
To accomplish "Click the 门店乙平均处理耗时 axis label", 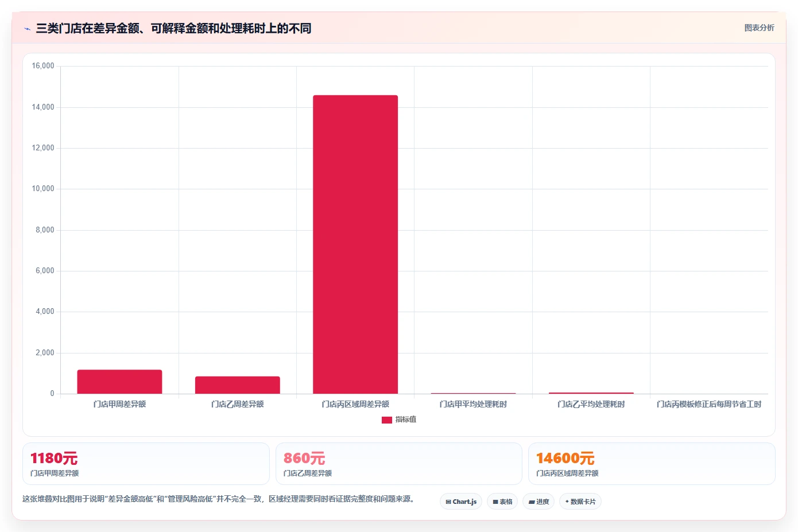I will pos(591,404).
